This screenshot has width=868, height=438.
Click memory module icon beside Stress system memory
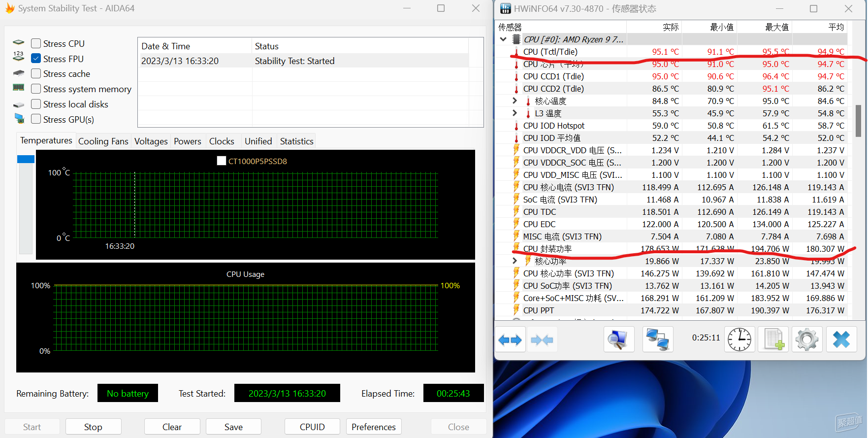(x=19, y=88)
